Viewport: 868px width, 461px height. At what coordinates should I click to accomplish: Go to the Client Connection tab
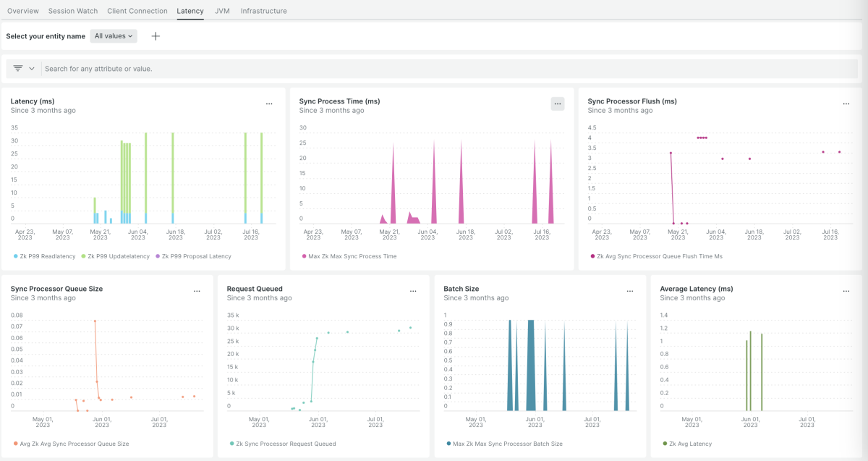click(x=137, y=11)
